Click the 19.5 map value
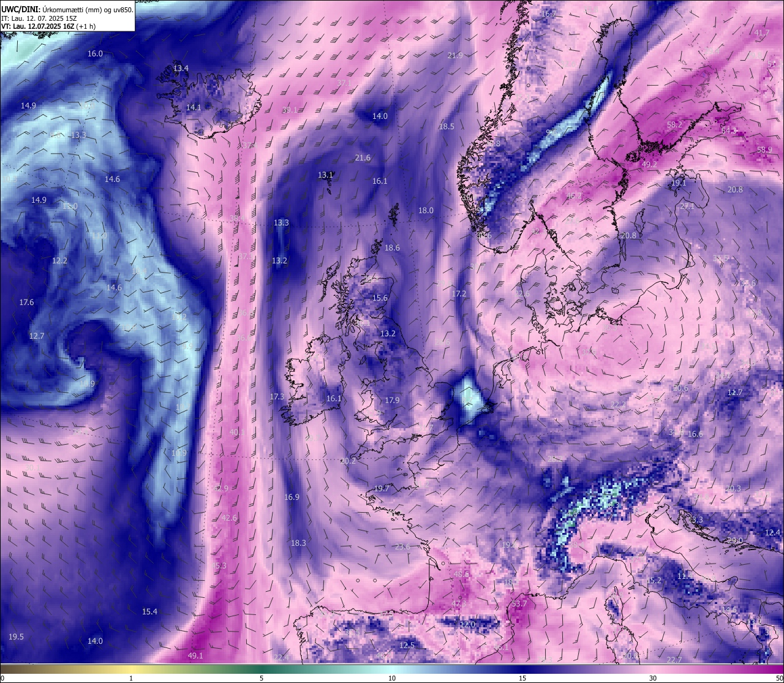The image size is (784, 683). click(16, 637)
